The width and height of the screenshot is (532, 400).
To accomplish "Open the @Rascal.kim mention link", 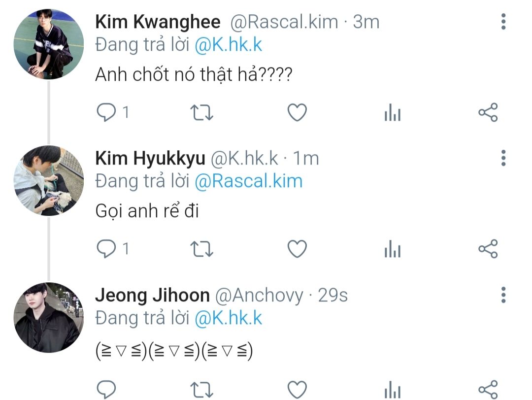I will [248, 181].
